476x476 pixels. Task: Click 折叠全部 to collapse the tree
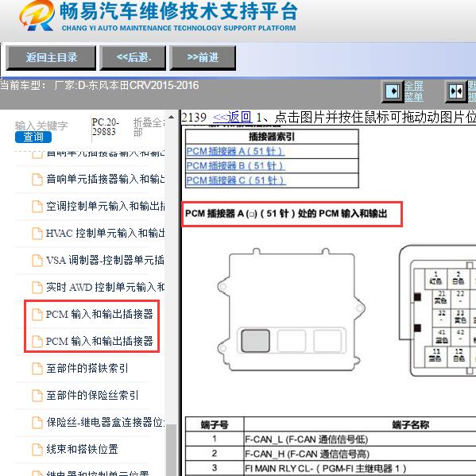[x=148, y=127]
